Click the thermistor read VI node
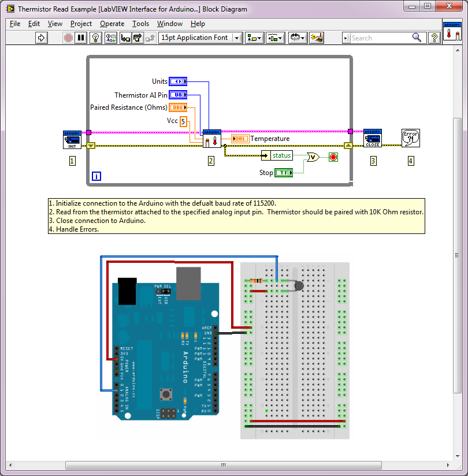 coord(211,139)
